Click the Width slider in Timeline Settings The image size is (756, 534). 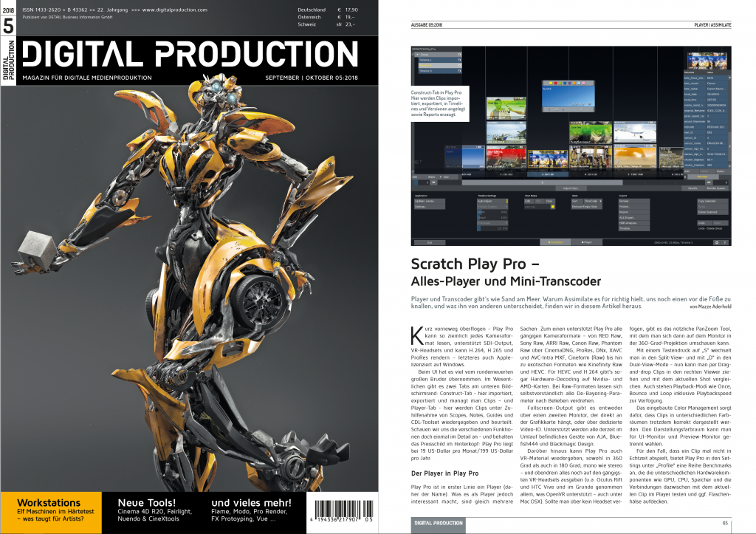tap(492, 212)
